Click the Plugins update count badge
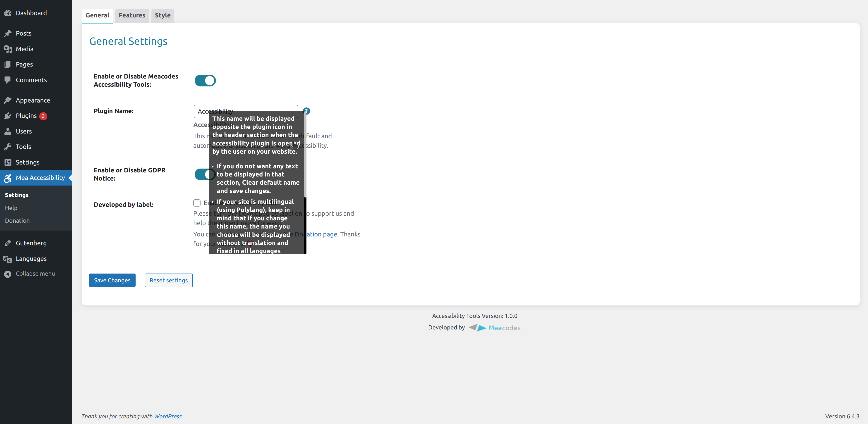The image size is (868, 424). [x=43, y=116]
